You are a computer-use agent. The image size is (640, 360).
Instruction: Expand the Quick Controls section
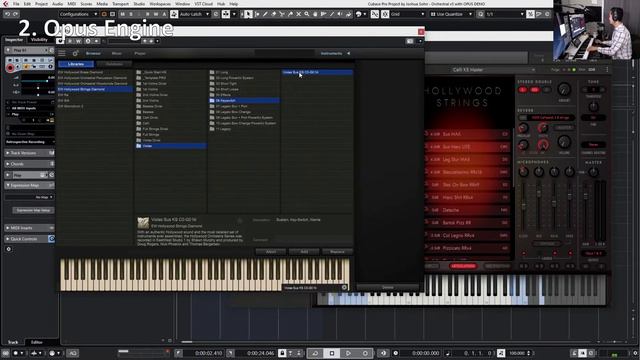pyautogui.click(x=29, y=239)
